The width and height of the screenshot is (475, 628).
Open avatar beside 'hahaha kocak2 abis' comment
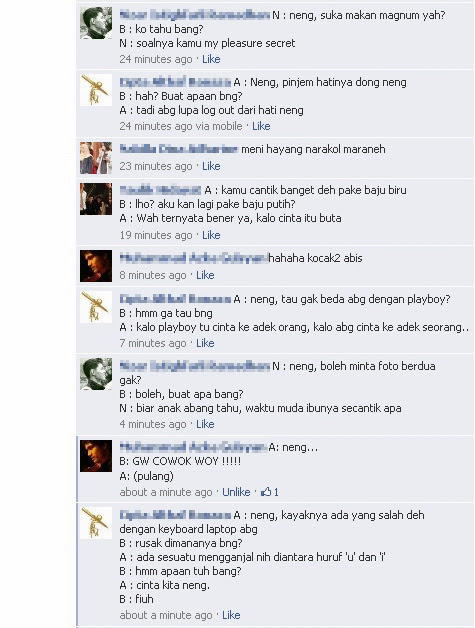[x=96, y=266]
